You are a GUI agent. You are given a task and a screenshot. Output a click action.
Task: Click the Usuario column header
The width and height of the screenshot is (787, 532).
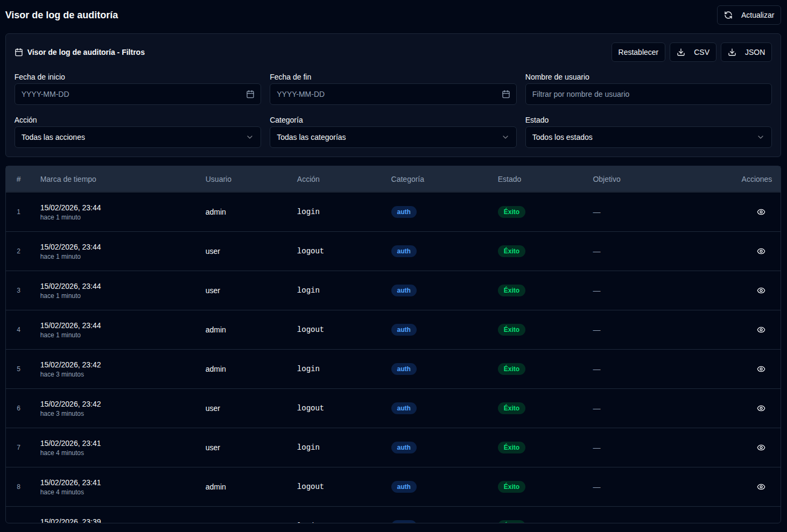pyautogui.click(x=218, y=179)
